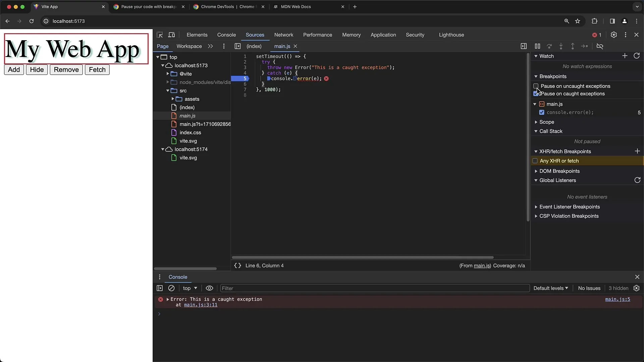644x362 pixels.
Task: Toggle Any XHR or fetch breakpoint checkbox
Action: click(535, 161)
